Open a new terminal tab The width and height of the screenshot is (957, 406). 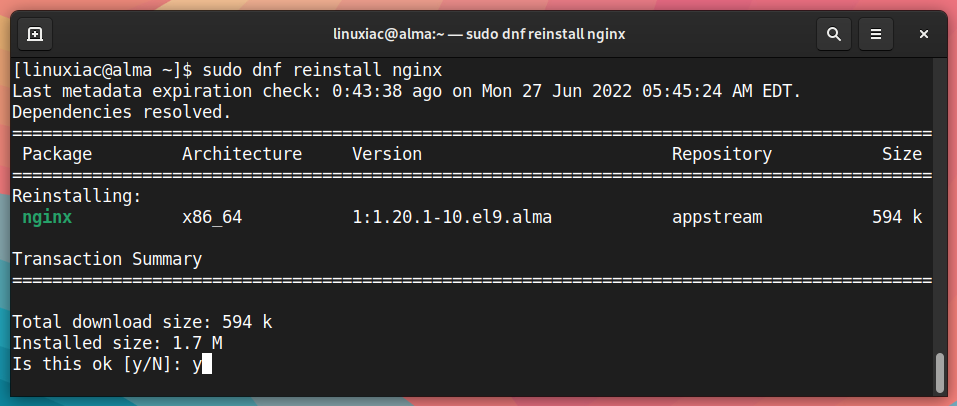pyautogui.click(x=35, y=34)
